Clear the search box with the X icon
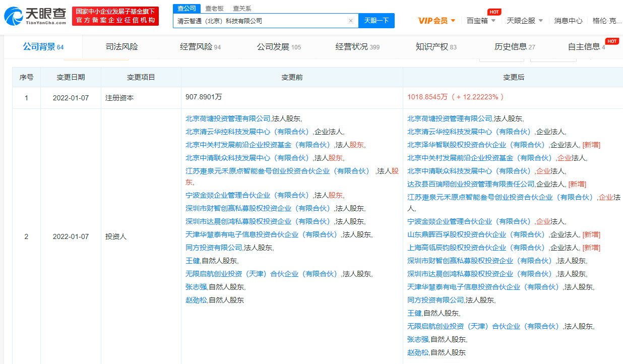 click(x=351, y=21)
